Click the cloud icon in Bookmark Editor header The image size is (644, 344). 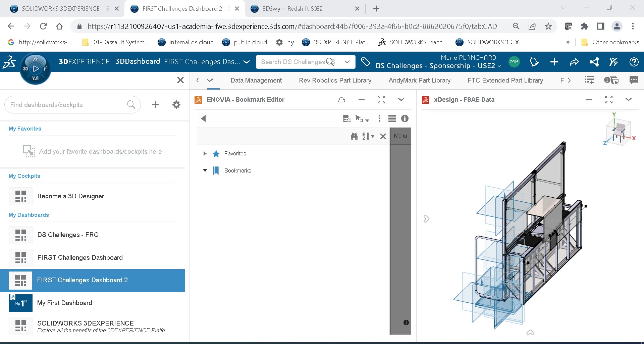[x=341, y=100]
